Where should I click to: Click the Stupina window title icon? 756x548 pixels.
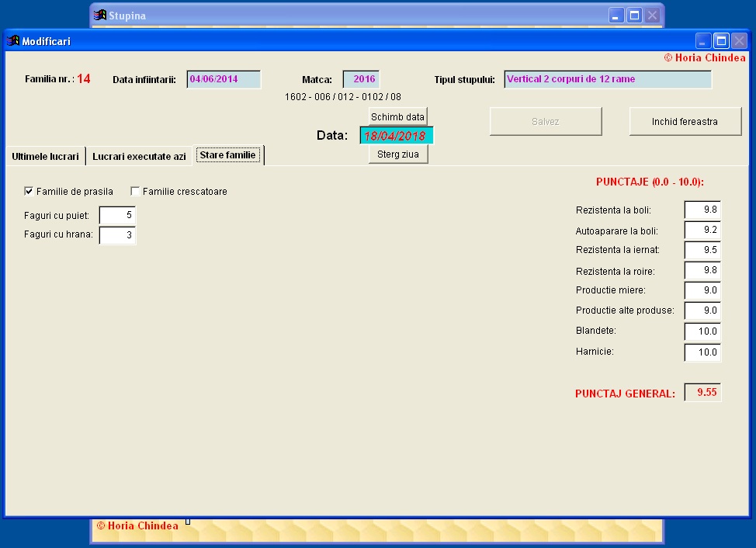point(100,16)
